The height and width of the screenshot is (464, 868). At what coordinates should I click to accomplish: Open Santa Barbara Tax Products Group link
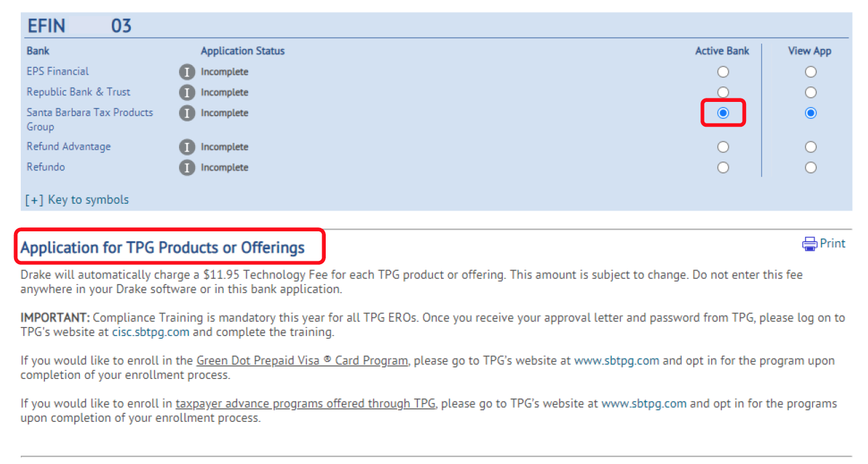click(x=90, y=119)
